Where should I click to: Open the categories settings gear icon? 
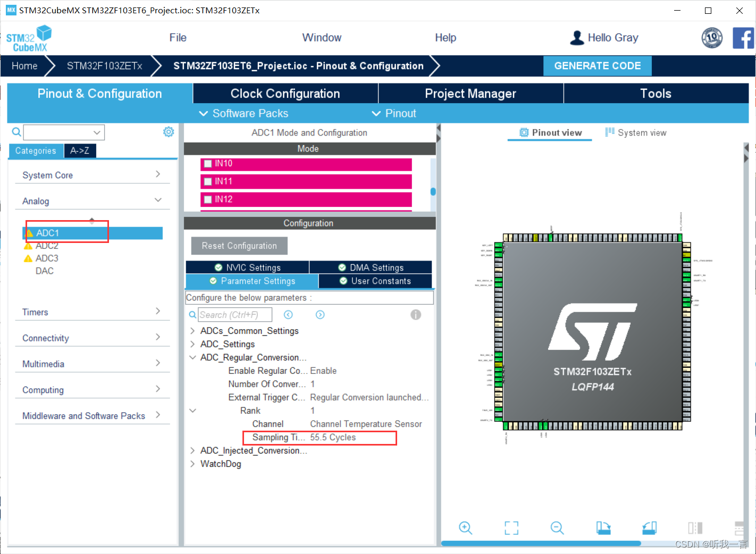(x=169, y=132)
